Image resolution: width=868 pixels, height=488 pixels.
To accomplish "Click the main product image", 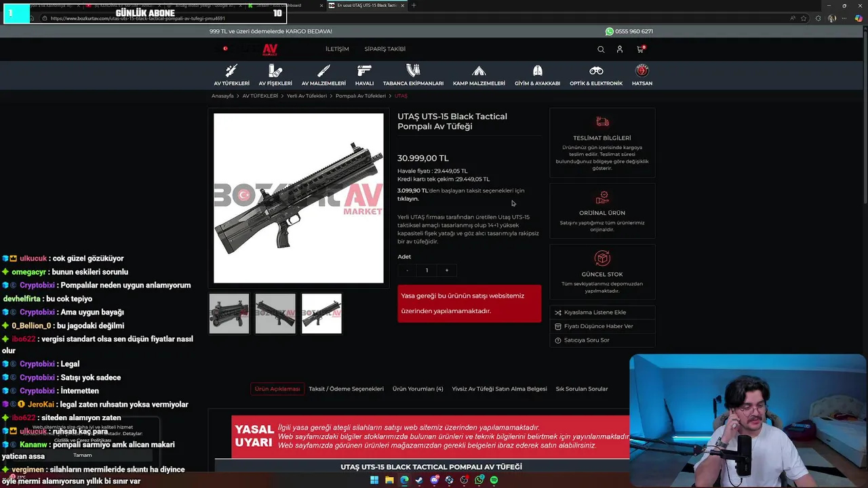I will 298,198.
